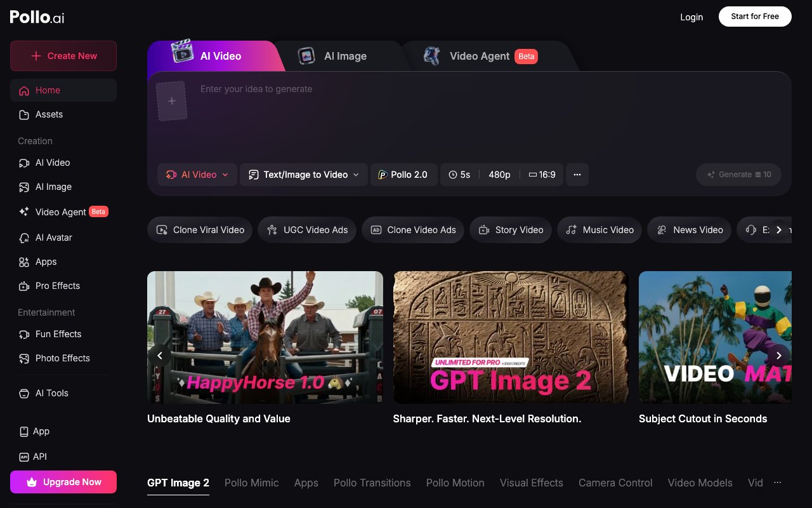Switch to Pollo Motion category tab
812x508 pixels.
point(455,483)
